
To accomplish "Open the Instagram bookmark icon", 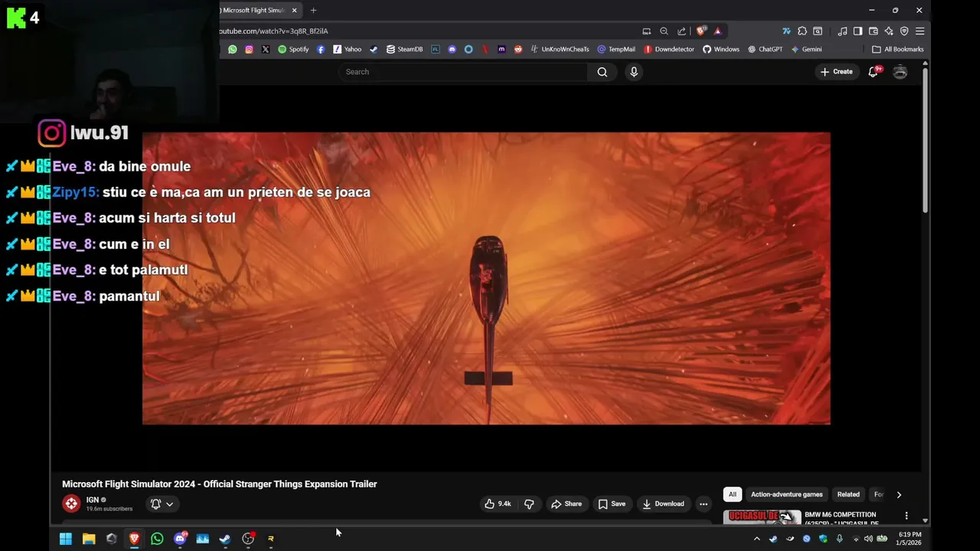I will pos(249,49).
